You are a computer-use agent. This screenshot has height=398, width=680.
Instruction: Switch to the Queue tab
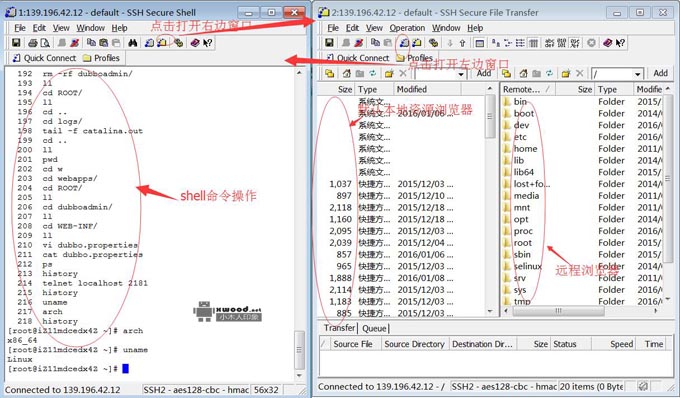click(374, 328)
